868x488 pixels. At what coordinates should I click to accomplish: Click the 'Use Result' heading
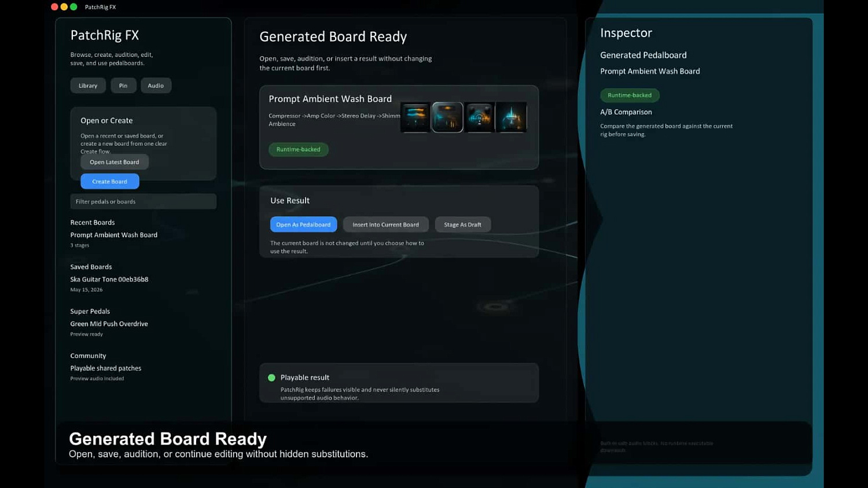click(x=290, y=201)
